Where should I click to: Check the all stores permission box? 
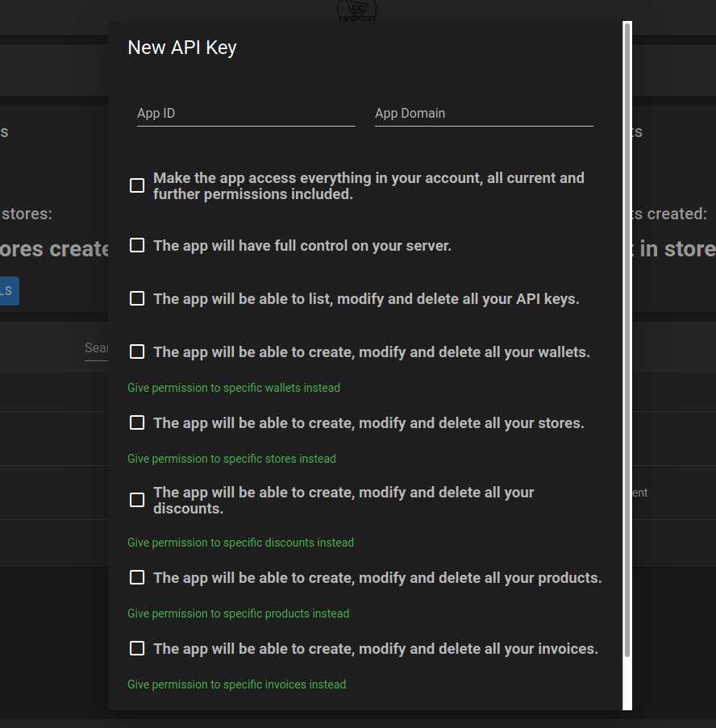[x=137, y=423]
